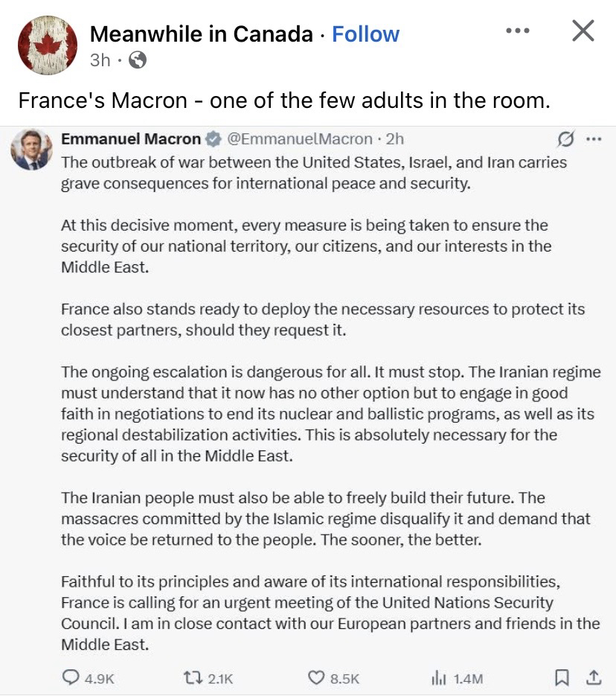Bookmark Macron's tweet

click(x=562, y=677)
